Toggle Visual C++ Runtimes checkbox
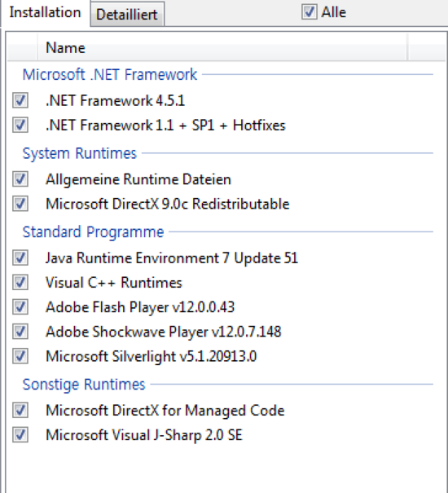The image size is (448, 493). [x=20, y=282]
